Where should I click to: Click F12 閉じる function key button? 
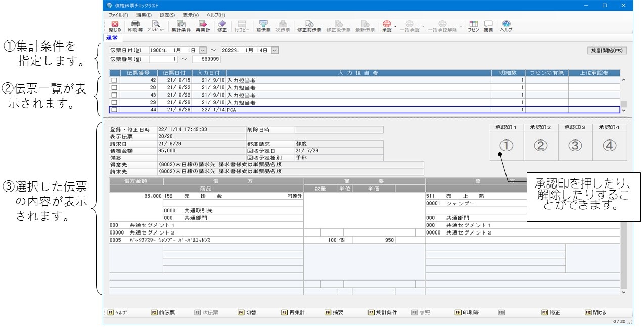coord(596,313)
